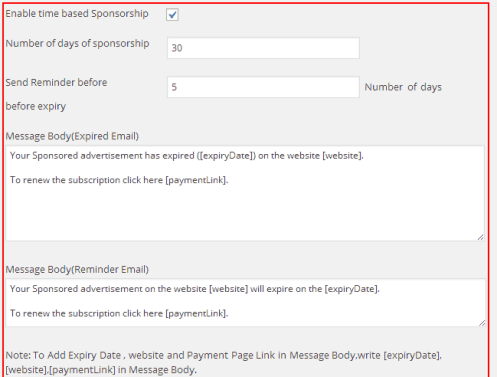Image resolution: width=497 pixels, height=377 pixels.
Task: Click the 'Message Body(Expired Email)' label
Action: [x=72, y=136]
